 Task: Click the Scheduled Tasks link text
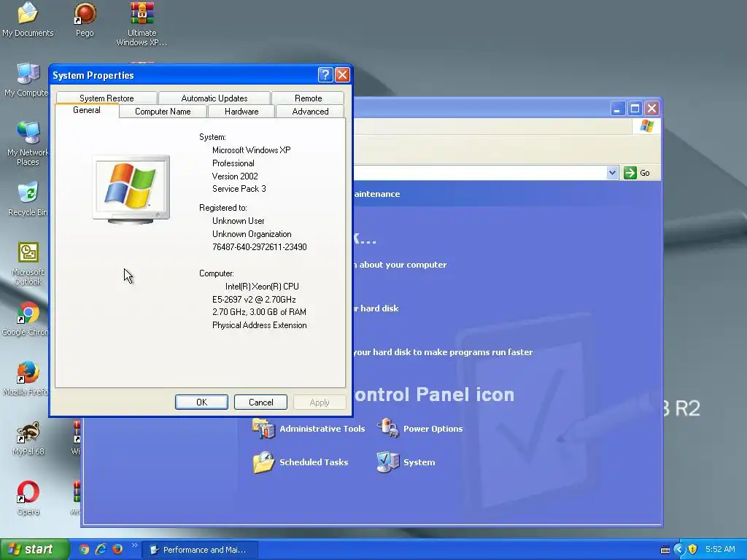point(314,462)
